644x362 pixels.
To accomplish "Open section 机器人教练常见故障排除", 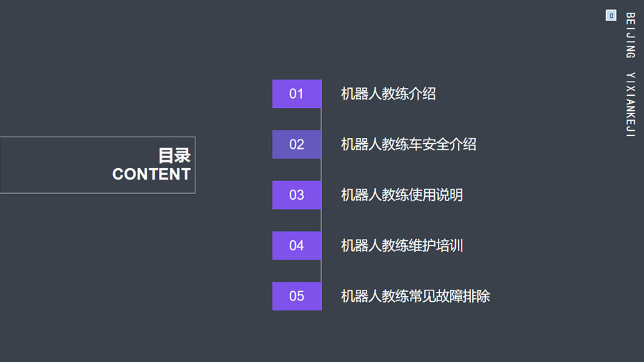I will coord(415,296).
